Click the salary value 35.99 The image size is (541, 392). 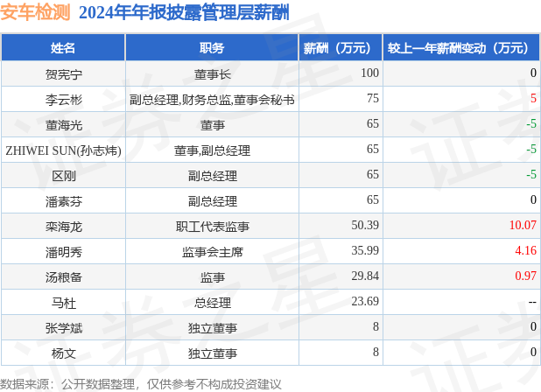(365, 250)
